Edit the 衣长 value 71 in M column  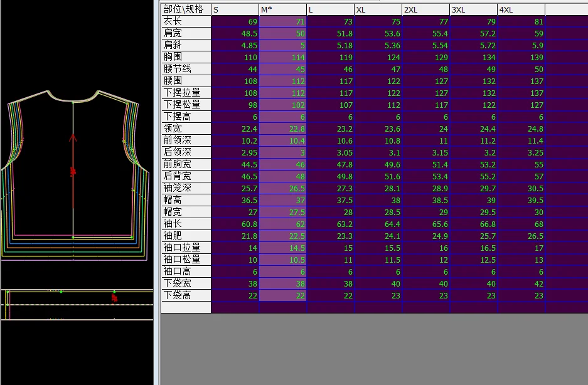pyautogui.click(x=282, y=21)
